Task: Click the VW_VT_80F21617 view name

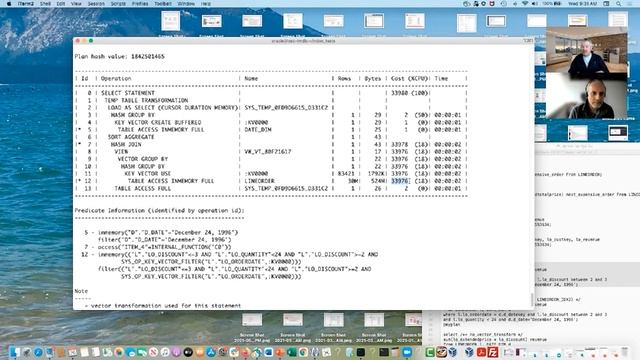Action: (x=268, y=151)
